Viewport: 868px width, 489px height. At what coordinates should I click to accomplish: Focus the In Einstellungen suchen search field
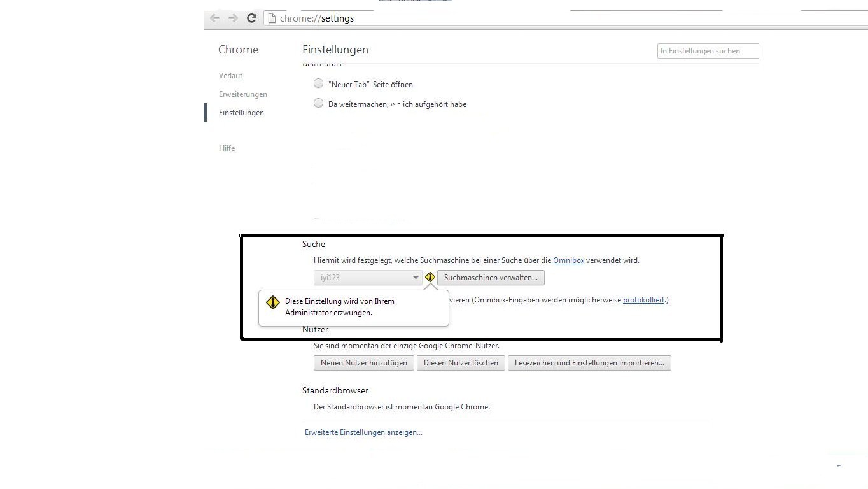[708, 51]
